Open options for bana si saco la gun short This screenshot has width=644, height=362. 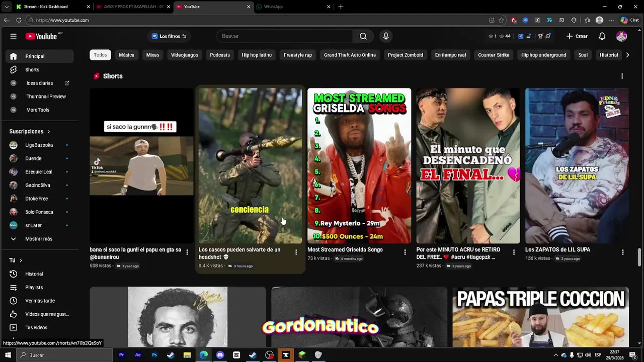point(187,252)
